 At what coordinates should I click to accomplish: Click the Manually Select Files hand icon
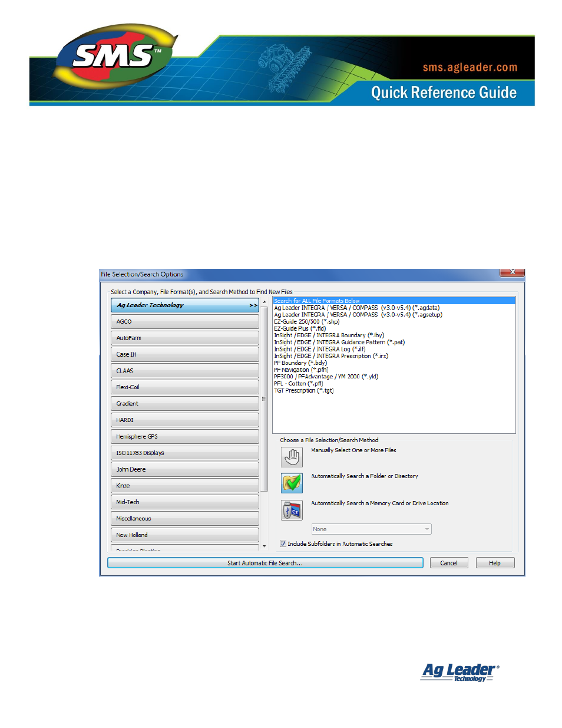[292, 457]
